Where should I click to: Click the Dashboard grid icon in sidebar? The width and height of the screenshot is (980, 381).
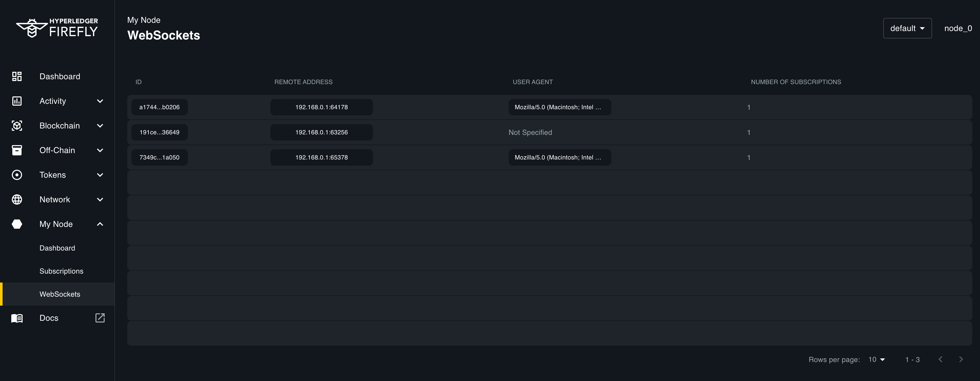(x=17, y=76)
